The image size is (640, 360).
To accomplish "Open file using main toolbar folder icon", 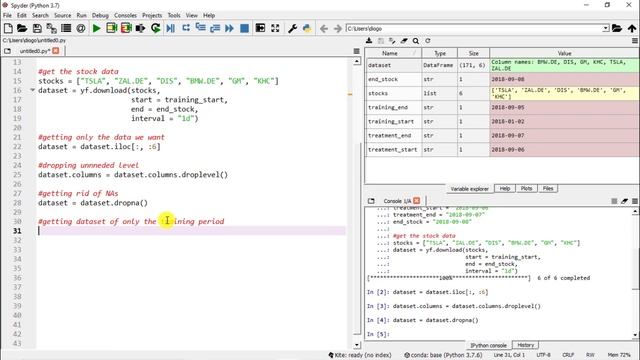I will 22,28.
